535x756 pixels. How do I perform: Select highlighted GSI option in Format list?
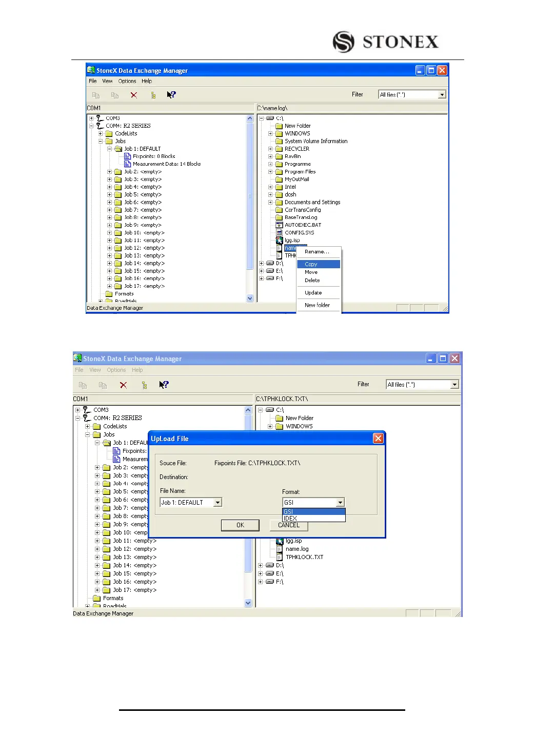coord(314,512)
